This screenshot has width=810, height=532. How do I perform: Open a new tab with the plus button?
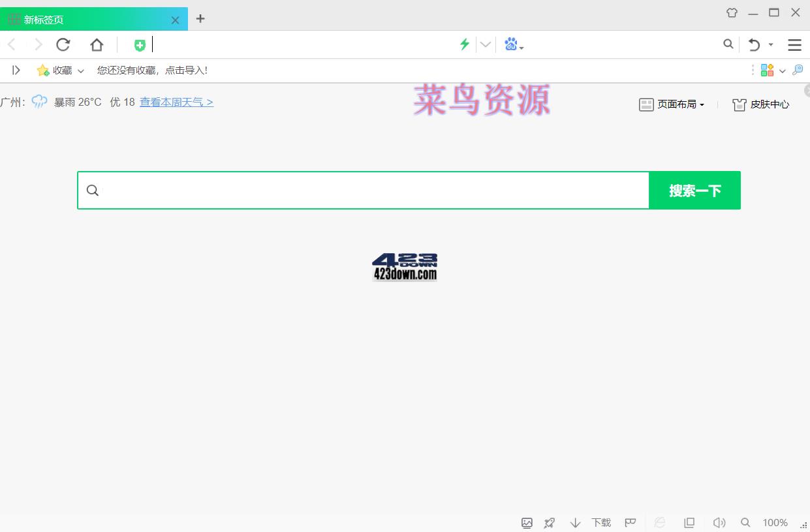pos(200,19)
